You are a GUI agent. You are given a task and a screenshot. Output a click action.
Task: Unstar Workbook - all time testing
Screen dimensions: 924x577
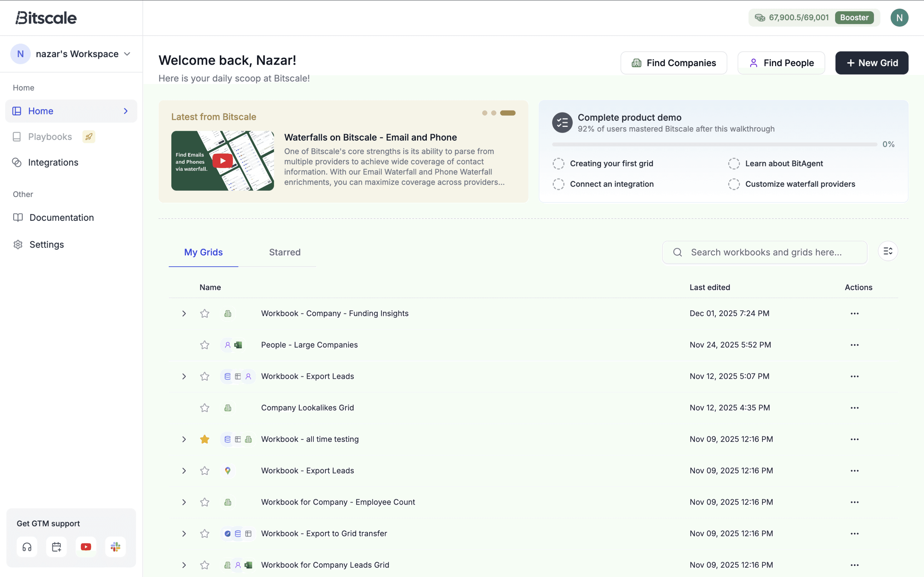(204, 439)
